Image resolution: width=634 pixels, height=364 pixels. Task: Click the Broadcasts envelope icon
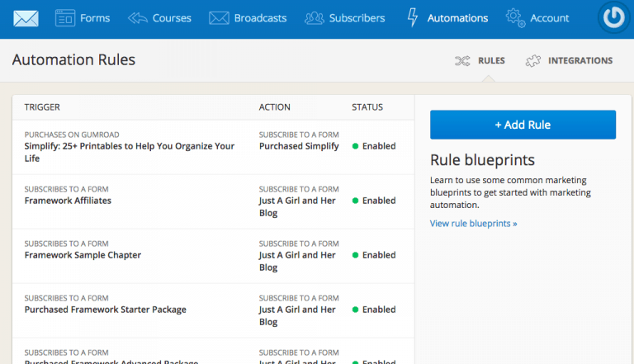pyautogui.click(x=219, y=18)
